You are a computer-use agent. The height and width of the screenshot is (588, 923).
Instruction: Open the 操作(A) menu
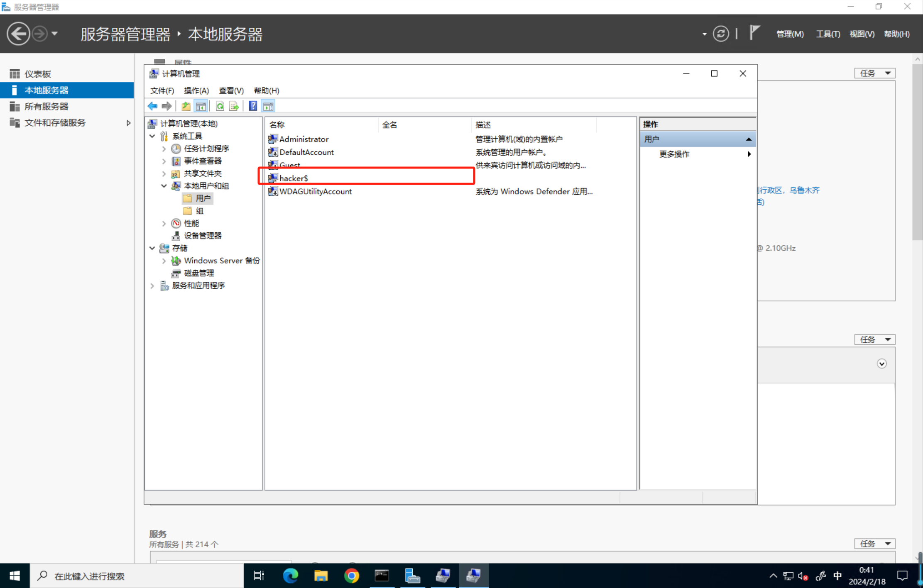click(x=196, y=90)
